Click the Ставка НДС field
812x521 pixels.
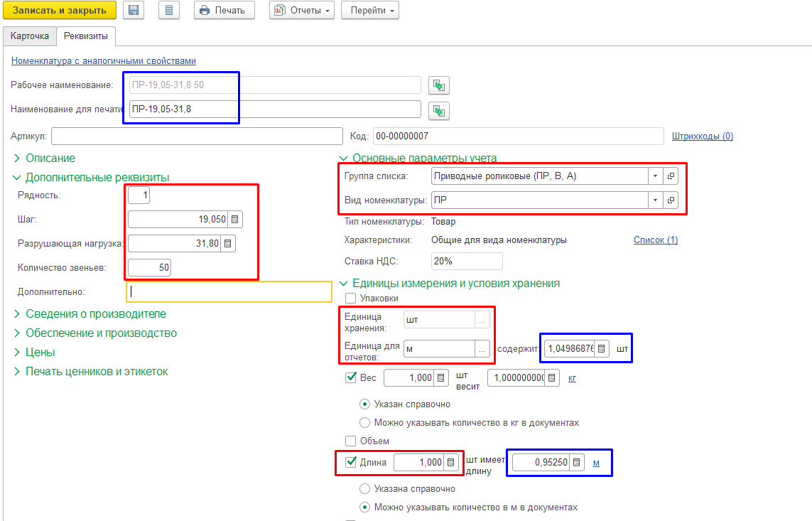467,261
